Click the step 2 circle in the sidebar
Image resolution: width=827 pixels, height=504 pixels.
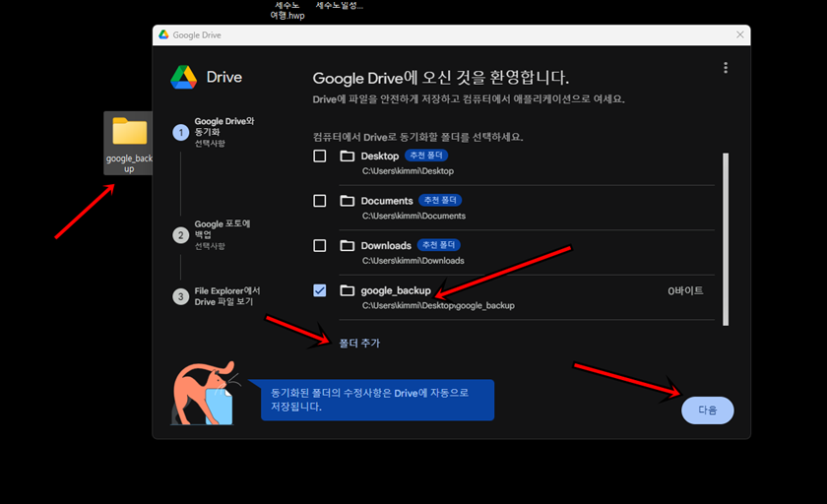point(181,235)
